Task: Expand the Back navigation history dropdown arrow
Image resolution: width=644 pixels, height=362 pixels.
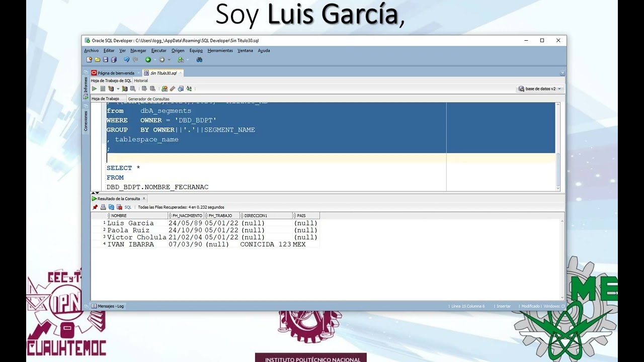Action: tap(155, 60)
